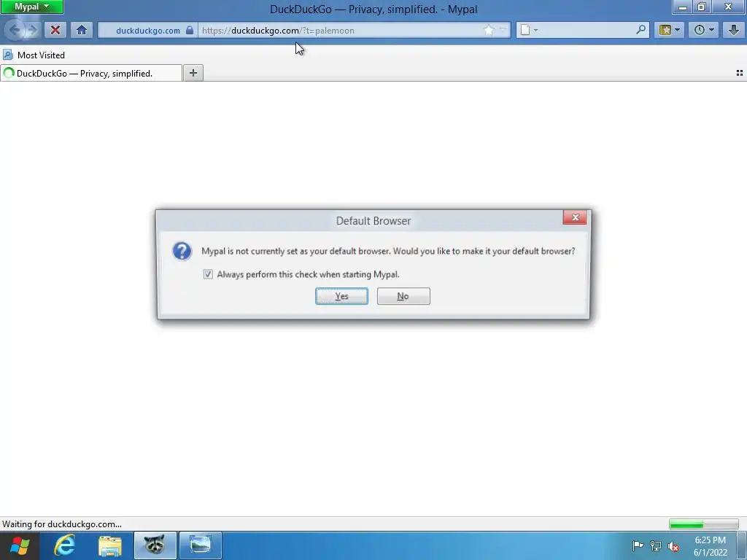Click the Mypal raccoon taskbar icon

[x=155, y=545]
